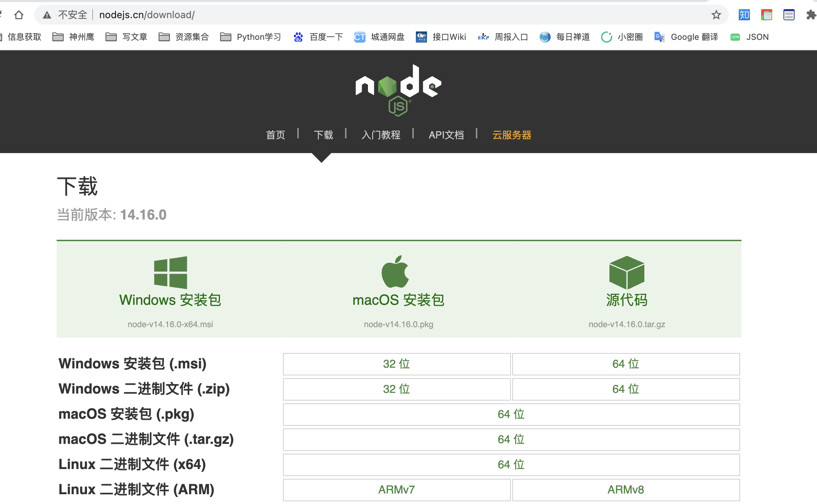The image size is (817, 504).
Task: Open the 神州鹰 bookmark folder
Action: (73, 37)
